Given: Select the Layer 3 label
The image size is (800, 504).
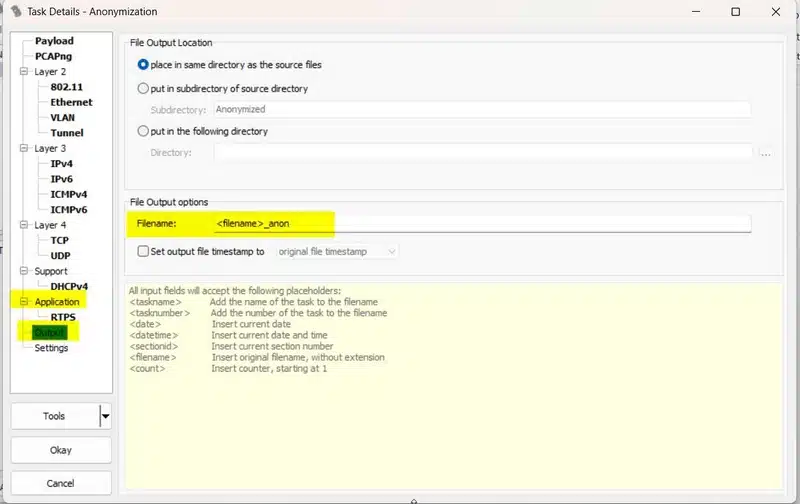Looking at the screenshot, I should coord(50,148).
